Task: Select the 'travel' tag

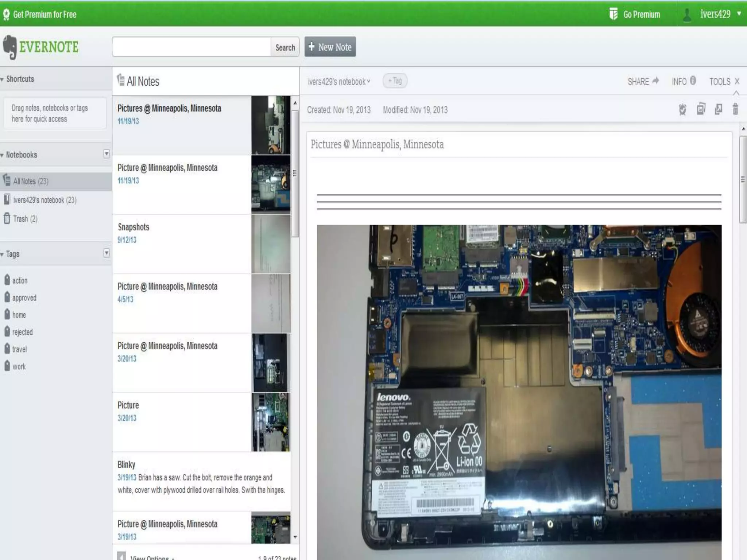Action: point(19,349)
